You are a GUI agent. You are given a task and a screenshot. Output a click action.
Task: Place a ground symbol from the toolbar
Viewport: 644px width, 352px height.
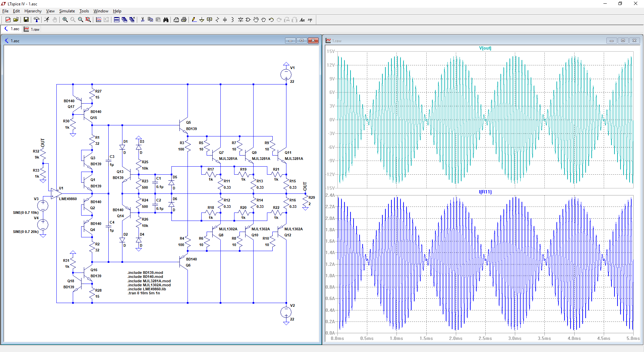[202, 20]
